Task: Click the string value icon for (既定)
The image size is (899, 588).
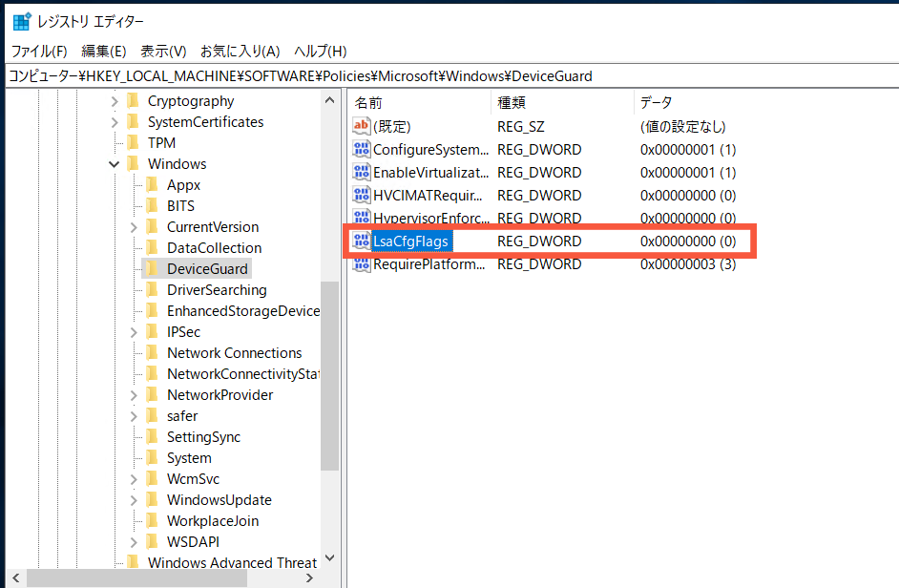Action: pyautogui.click(x=362, y=126)
